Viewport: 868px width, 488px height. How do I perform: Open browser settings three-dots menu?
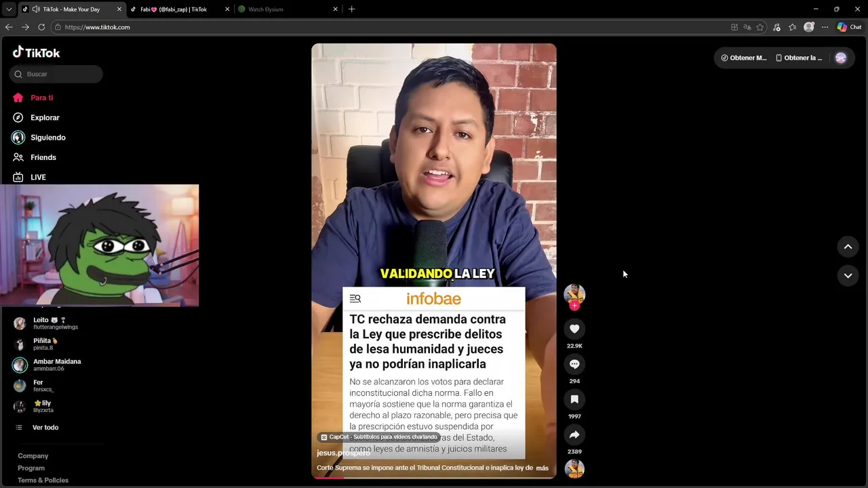point(825,27)
